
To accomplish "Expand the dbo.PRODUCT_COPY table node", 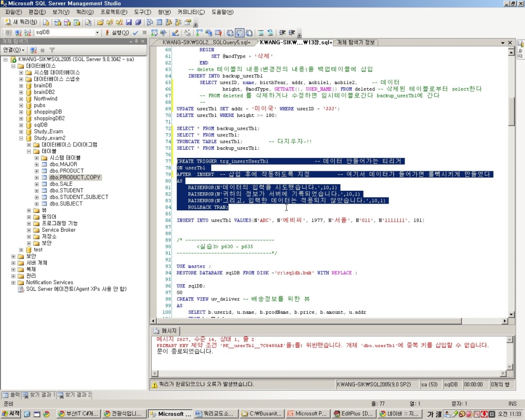I will pos(36,177).
